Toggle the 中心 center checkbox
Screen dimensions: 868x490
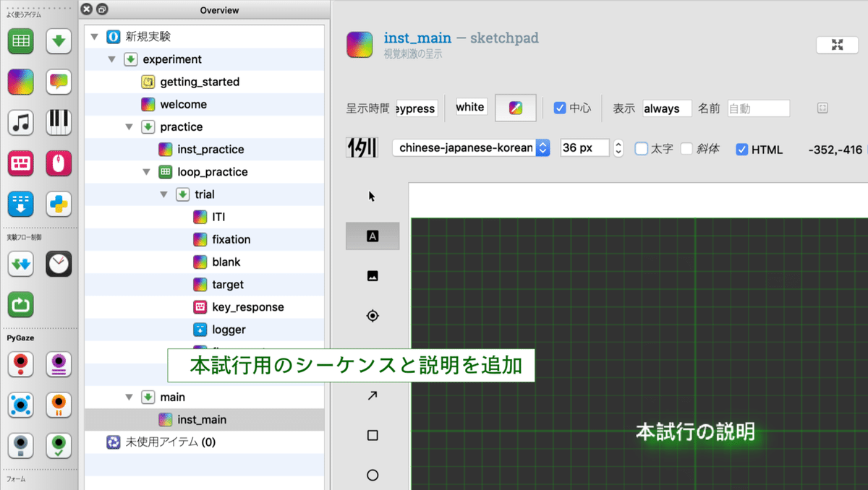559,108
